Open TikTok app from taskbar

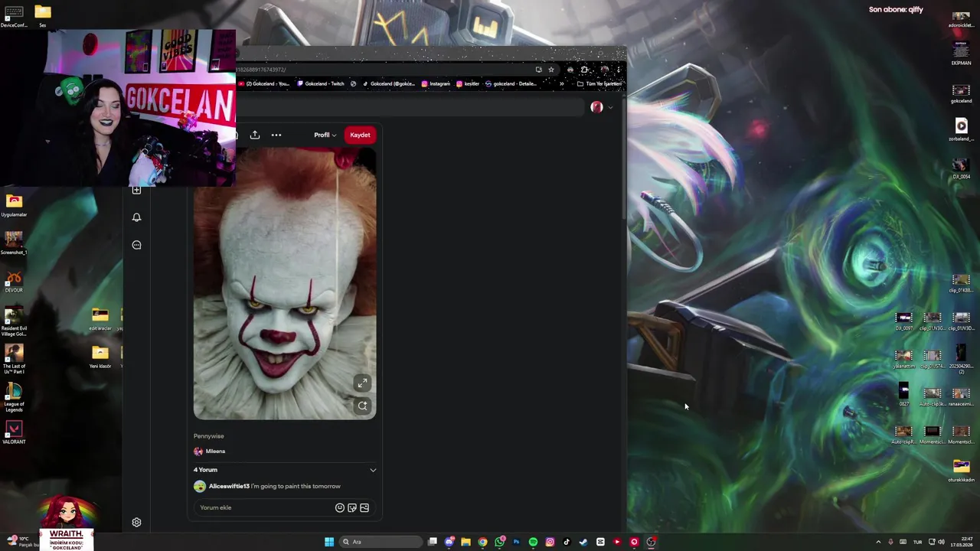point(567,542)
